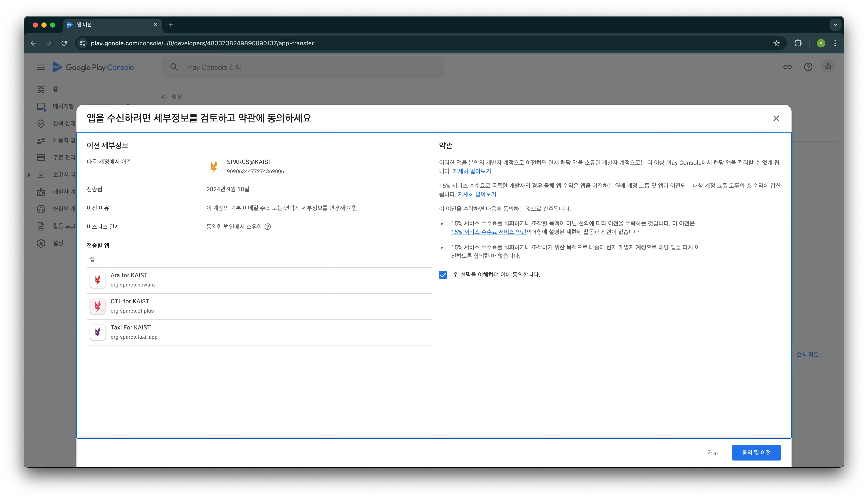Open the Chrome profile avatar

click(821, 43)
